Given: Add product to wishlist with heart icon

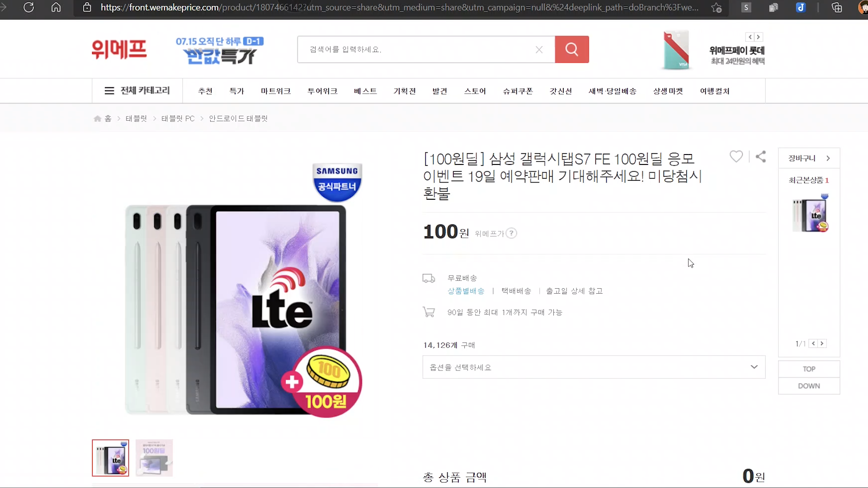Looking at the screenshot, I should point(736,156).
